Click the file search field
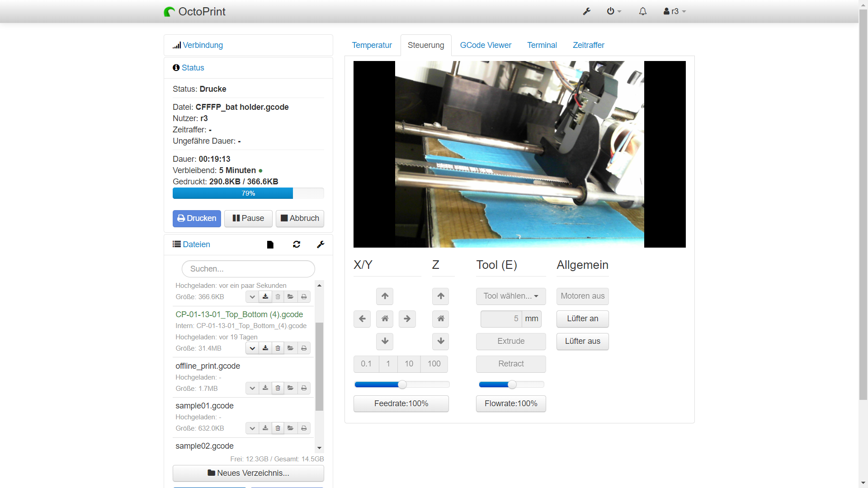This screenshot has height=488, width=868. (x=248, y=268)
